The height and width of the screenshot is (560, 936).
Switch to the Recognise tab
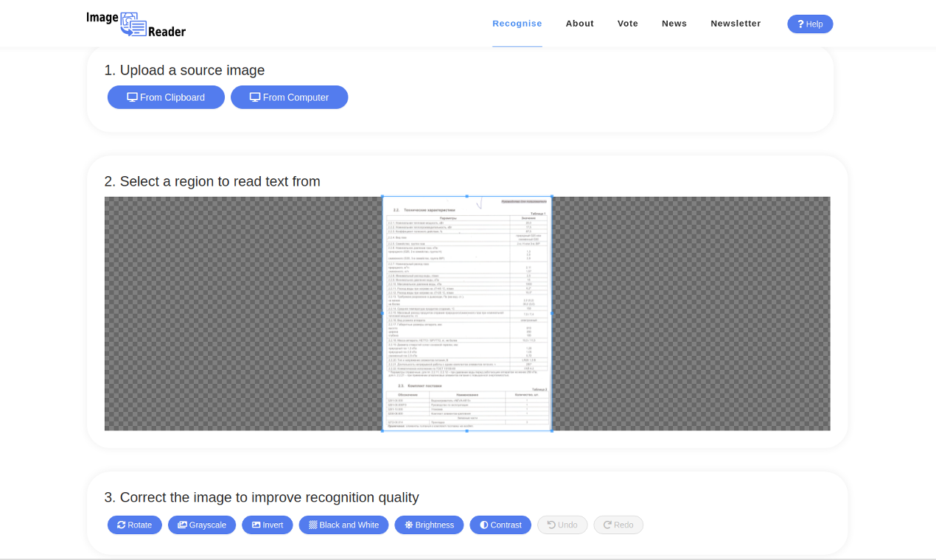point(517,24)
